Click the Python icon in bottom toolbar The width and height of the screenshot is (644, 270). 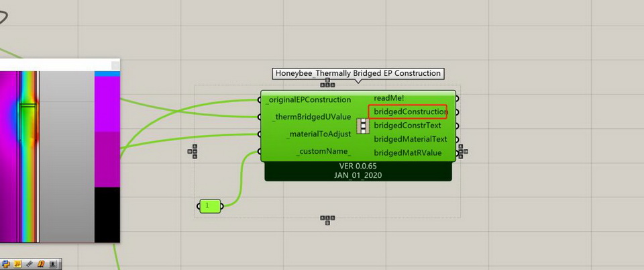(x=5, y=264)
